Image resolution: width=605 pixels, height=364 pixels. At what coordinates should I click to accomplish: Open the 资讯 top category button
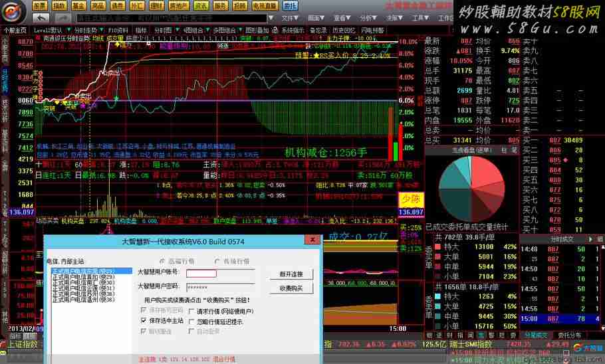click(x=201, y=5)
